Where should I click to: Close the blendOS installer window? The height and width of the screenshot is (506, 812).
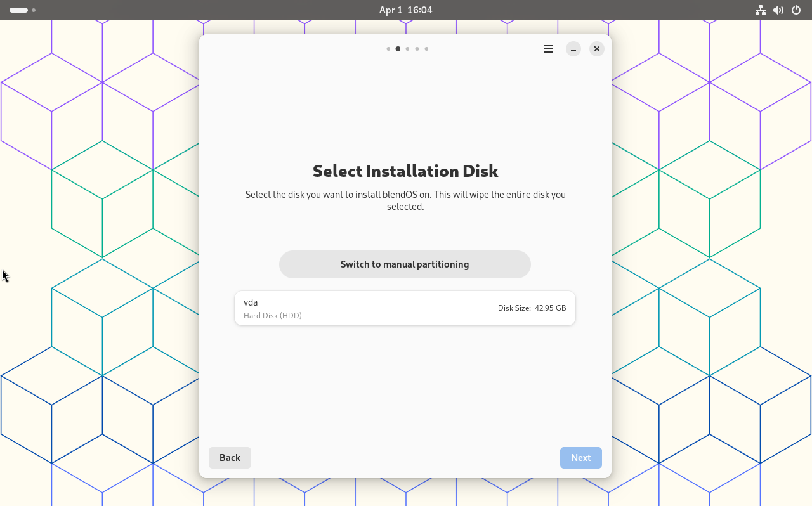pos(597,49)
